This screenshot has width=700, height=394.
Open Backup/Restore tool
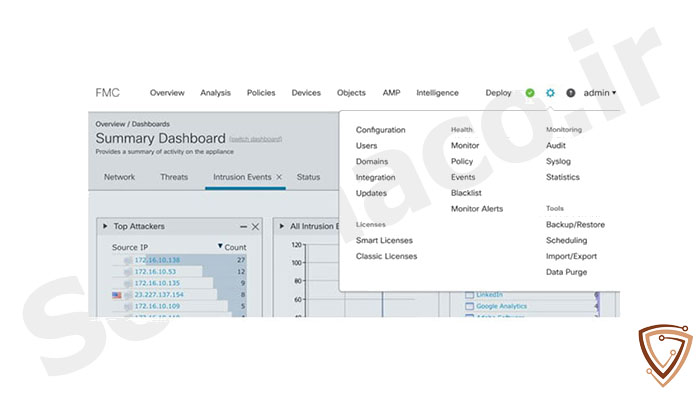coord(575,224)
